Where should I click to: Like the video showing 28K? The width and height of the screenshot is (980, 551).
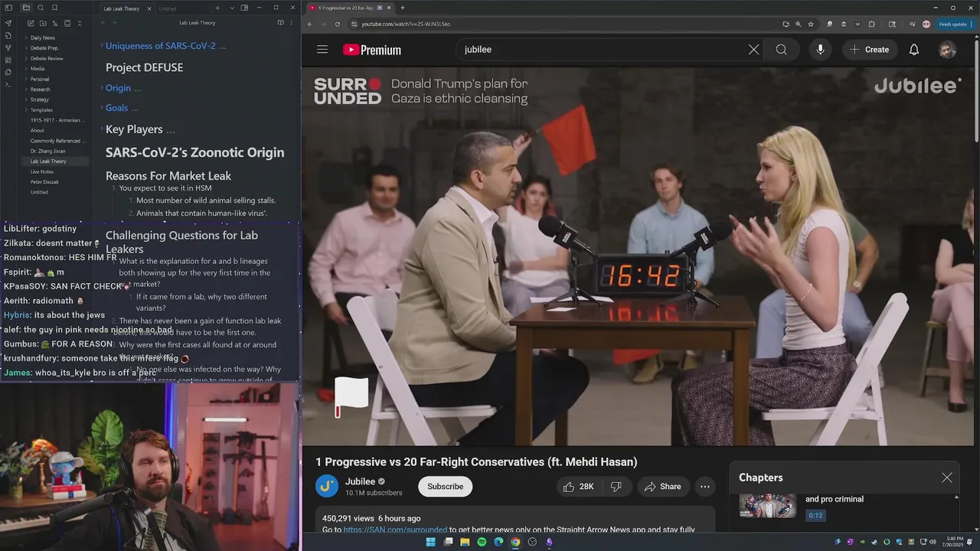579,487
